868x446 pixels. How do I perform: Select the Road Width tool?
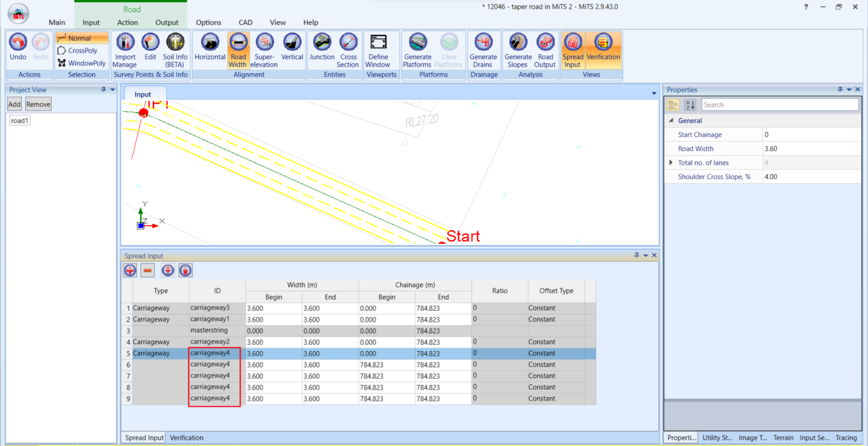[238, 50]
